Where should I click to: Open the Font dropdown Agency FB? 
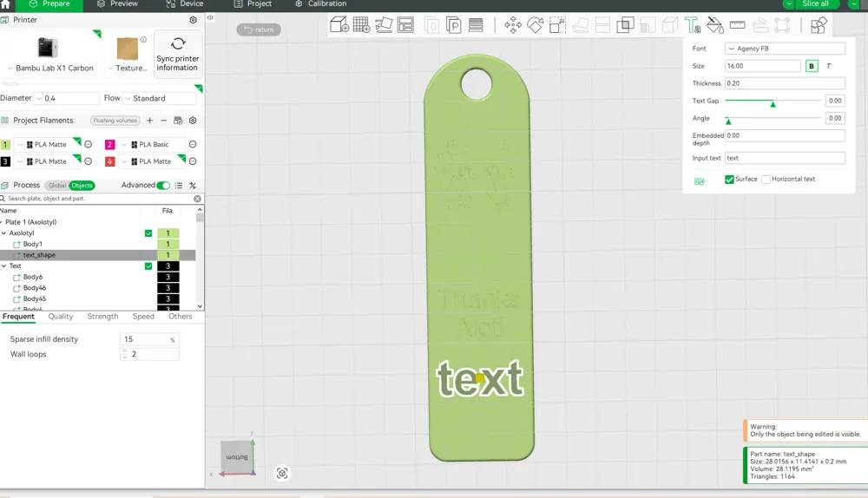click(x=785, y=49)
